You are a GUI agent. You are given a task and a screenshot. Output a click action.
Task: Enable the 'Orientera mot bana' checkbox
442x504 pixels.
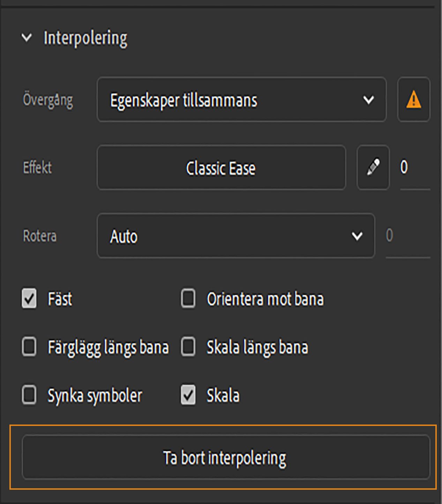188,299
